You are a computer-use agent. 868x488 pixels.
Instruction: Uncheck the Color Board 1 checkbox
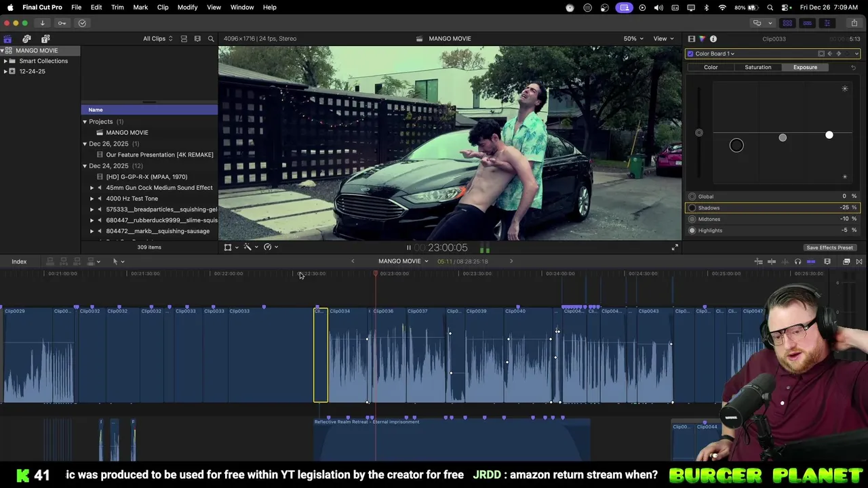690,54
